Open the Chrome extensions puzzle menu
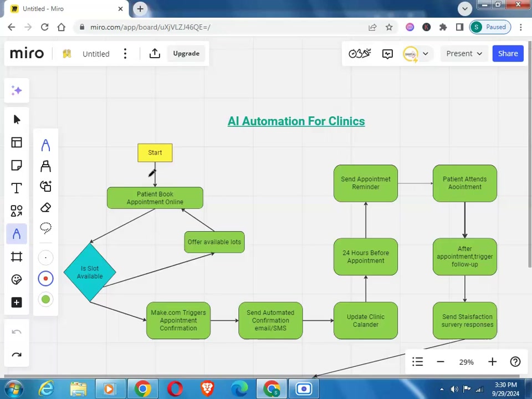This screenshot has width=532, height=399. [443, 27]
